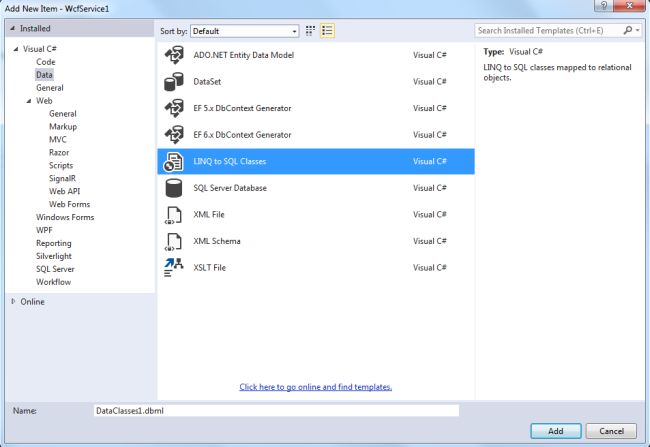
Task: Open the Sort by Default dropdown
Action: [x=245, y=31]
